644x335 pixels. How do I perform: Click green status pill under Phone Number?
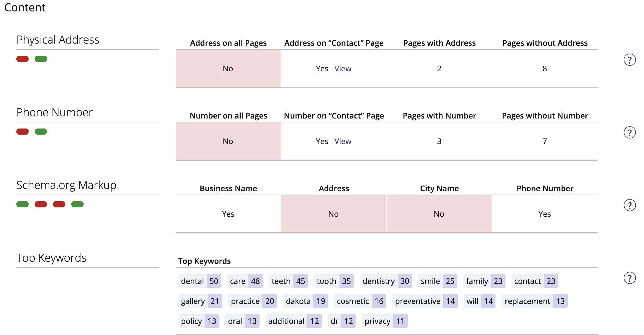41,132
